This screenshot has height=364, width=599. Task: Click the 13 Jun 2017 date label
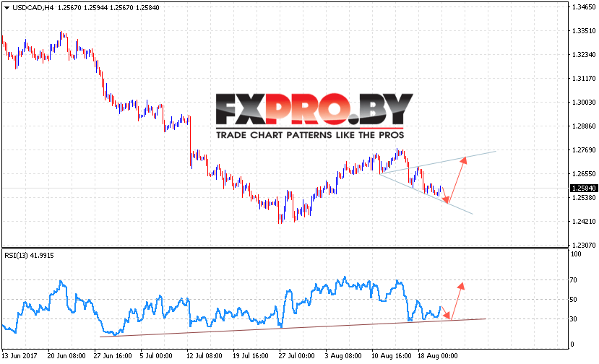click(x=20, y=356)
